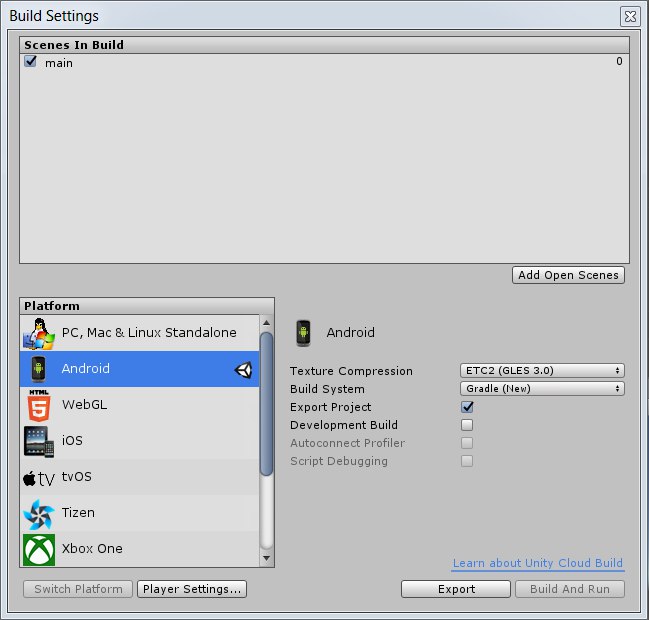This screenshot has height=620, width=649.
Task: Click the Development Build label
Action: click(344, 425)
